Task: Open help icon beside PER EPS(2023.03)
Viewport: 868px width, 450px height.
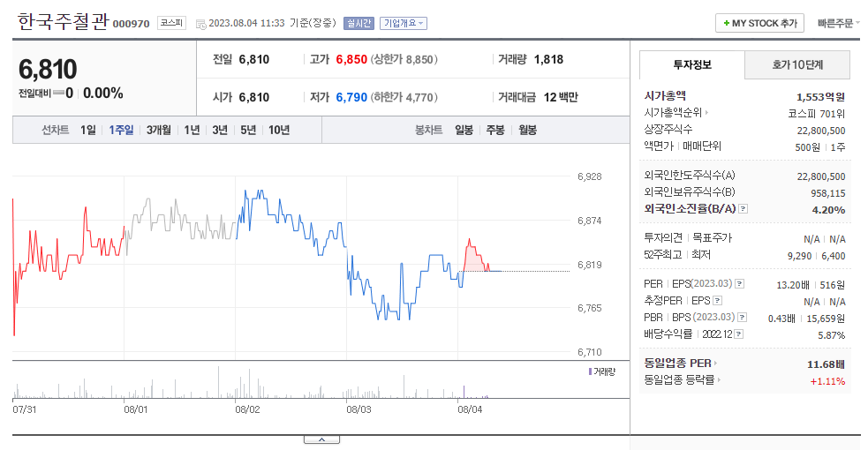Action: click(x=740, y=283)
